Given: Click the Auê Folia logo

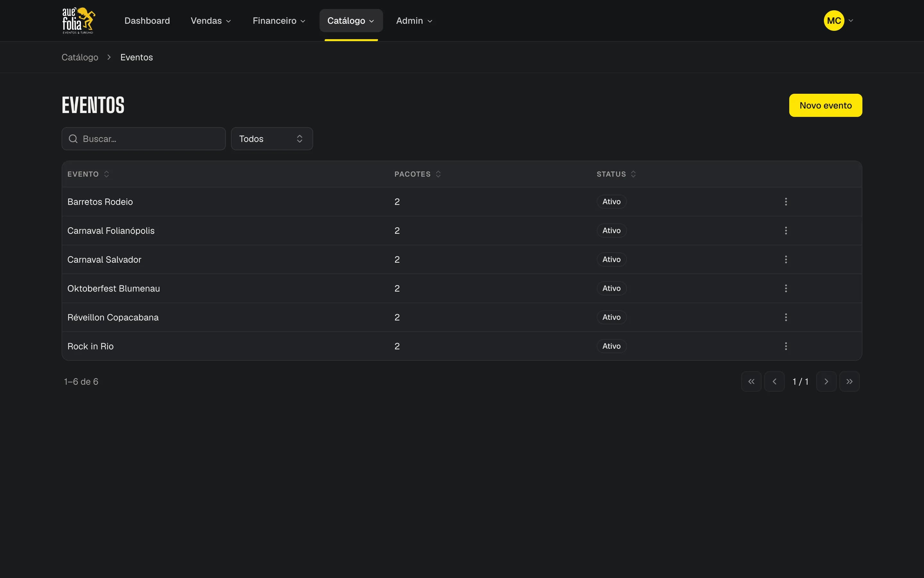Looking at the screenshot, I should tap(79, 21).
